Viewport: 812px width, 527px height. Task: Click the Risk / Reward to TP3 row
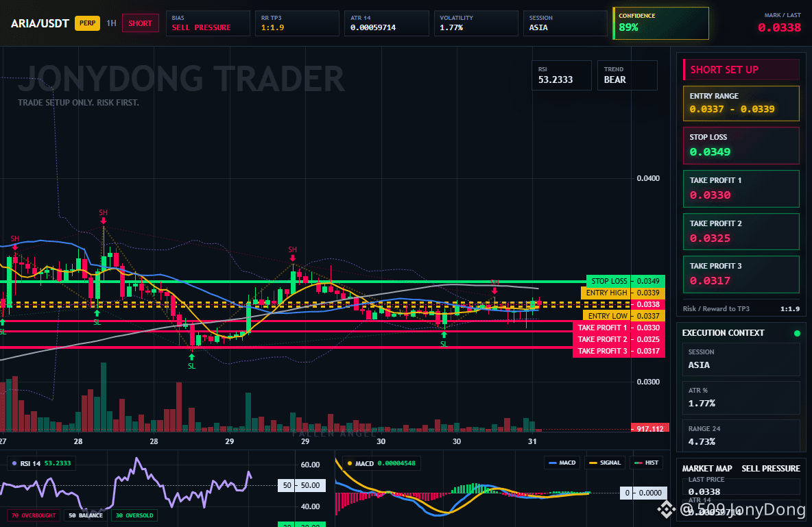[x=741, y=308]
